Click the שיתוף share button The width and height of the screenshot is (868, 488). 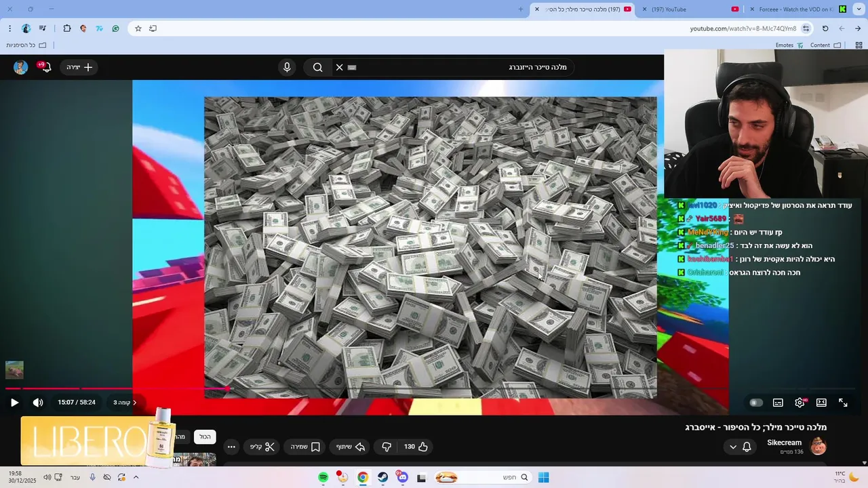[x=351, y=447]
